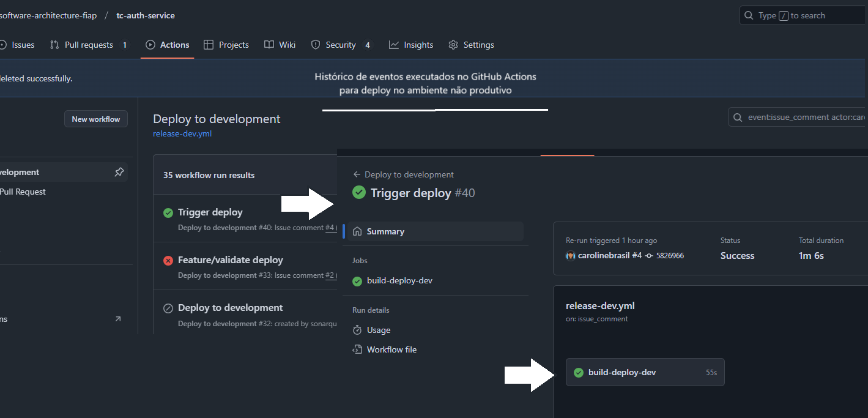
Task: Select the Pull Request workflow in sidebar
Action: pos(23,192)
